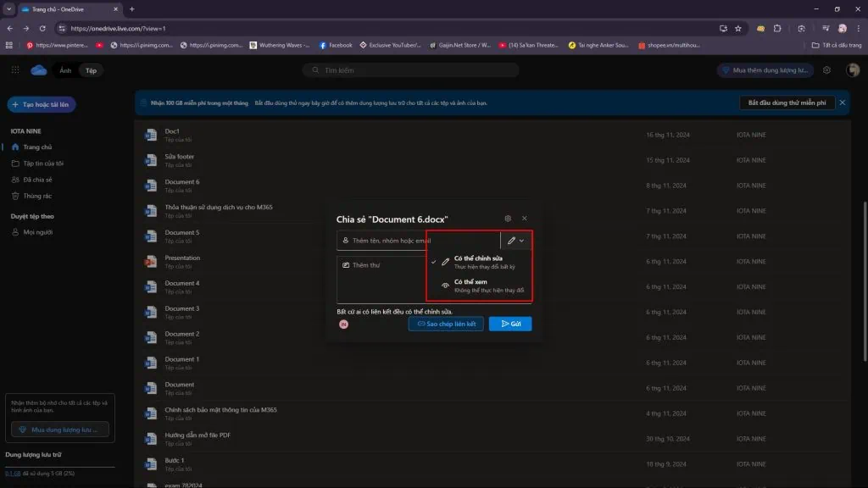Click the Word icon next to Doc1
Image resolution: width=868 pixels, height=488 pixels.
[151, 135]
